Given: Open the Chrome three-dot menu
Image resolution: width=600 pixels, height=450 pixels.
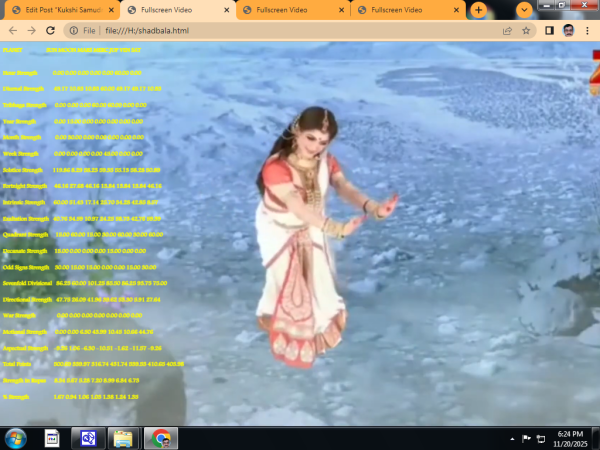Looking at the screenshot, I should (x=587, y=31).
